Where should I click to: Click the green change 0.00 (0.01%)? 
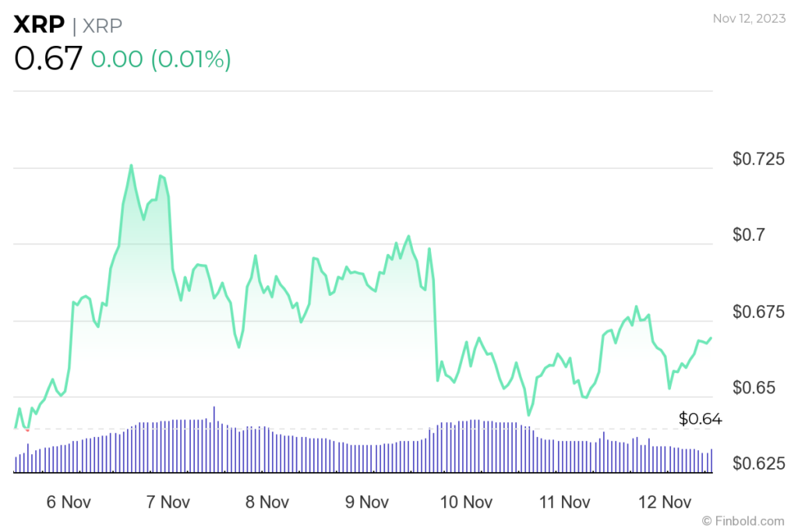pyautogui.click(x=161, y=59)
